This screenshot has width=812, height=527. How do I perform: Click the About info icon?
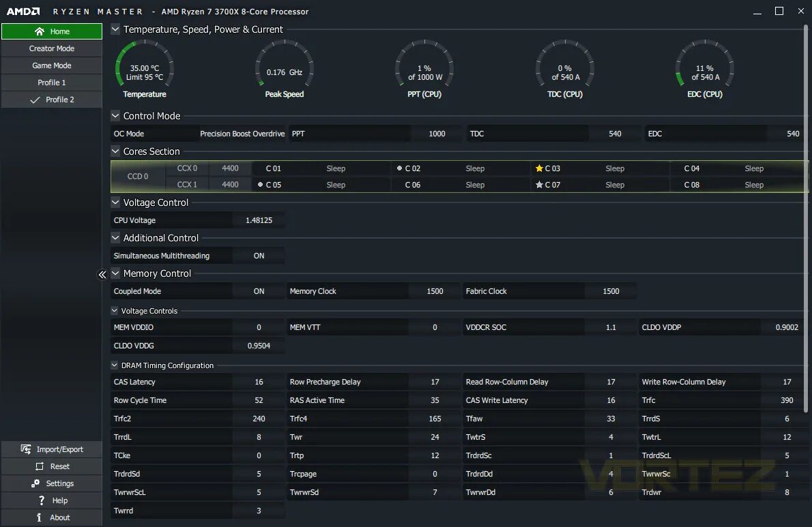click(x=39, y=517)
